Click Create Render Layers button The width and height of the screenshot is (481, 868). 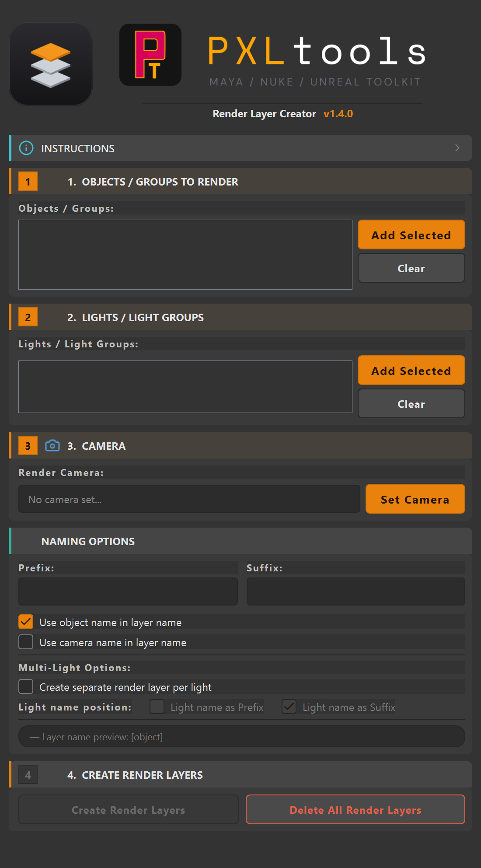pyautogui.click(x=129, y=810)
